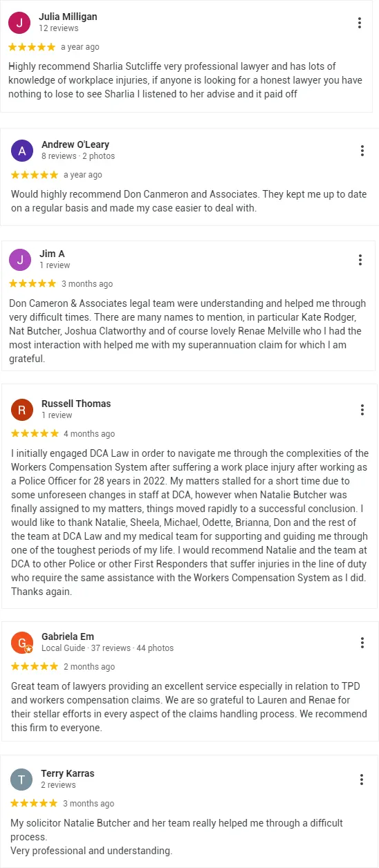Open Andrew O'Leary's three-dot menu

(362, 151)
